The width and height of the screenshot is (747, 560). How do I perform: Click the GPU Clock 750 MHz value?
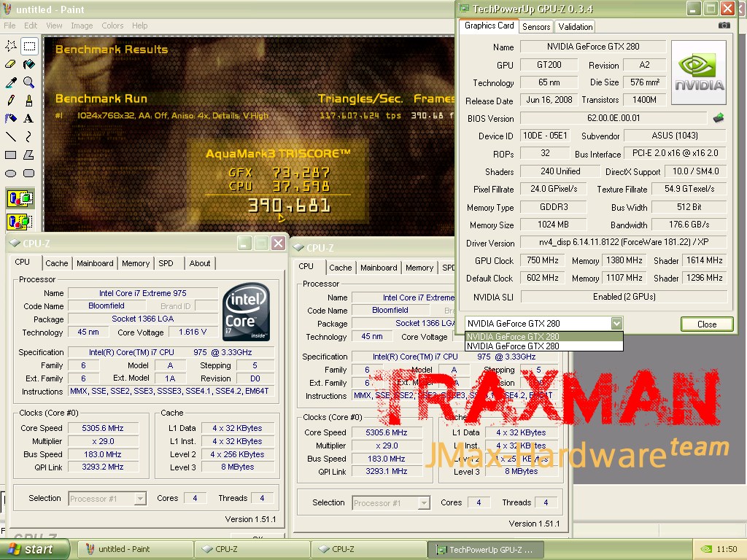(543, 260)
